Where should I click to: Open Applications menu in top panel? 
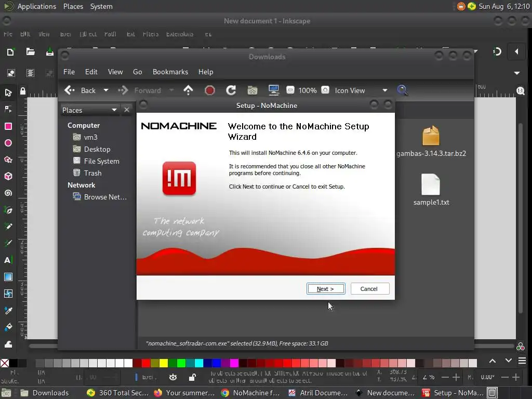coord(37,6)
